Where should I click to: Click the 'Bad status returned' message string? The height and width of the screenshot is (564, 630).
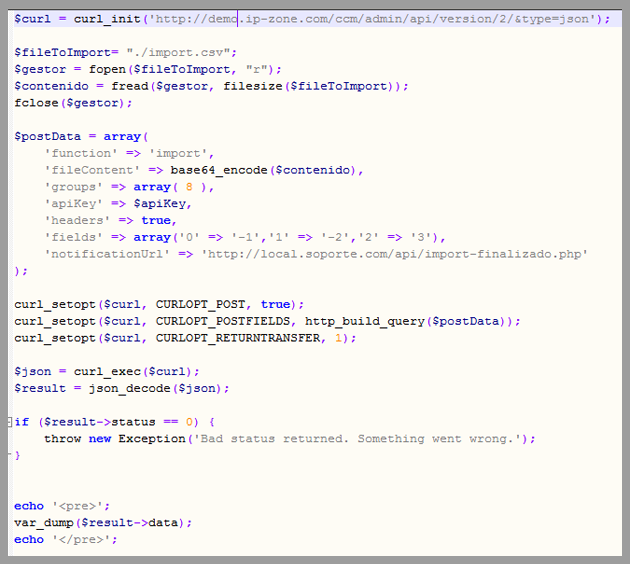tap(358, 439)
